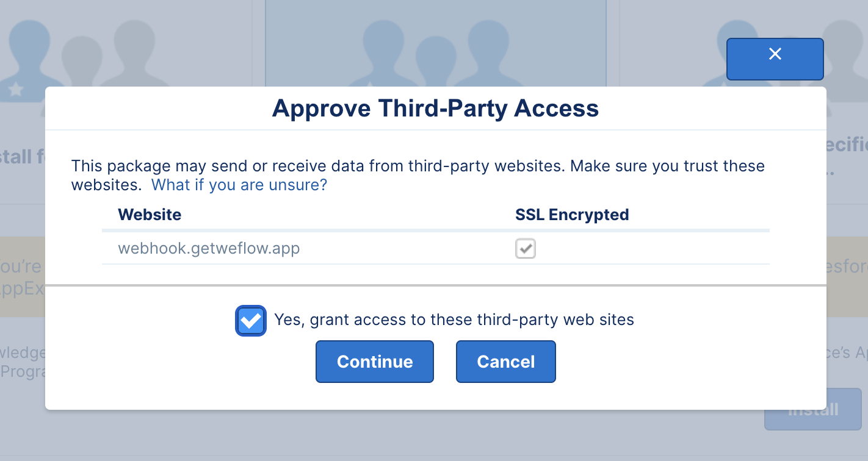Click the 'Install fo…' label behind the dialog
This screenshot has width=868, height=461.
pyautogui.click(x=23, y=157)
